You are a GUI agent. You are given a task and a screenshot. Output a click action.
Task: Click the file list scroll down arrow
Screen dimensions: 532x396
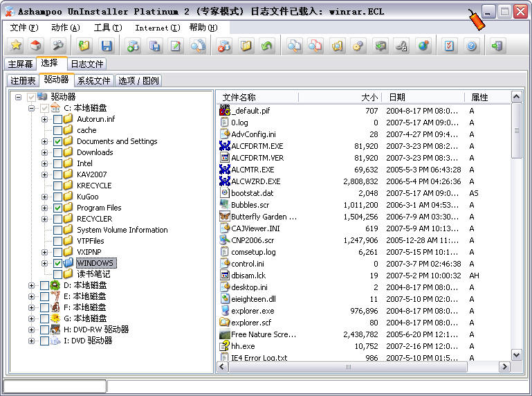click(516, 355)
